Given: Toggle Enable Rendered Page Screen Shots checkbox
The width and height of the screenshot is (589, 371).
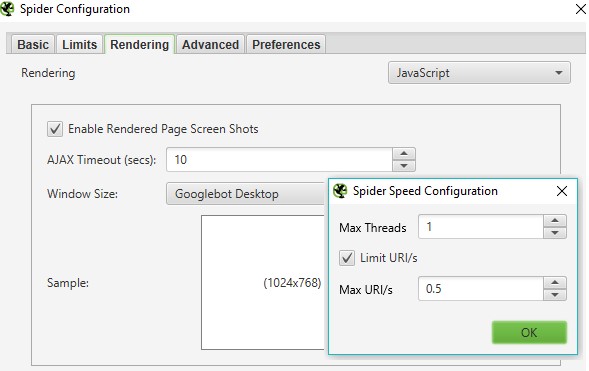Looking at the screenshot, I should pos(55,129).
